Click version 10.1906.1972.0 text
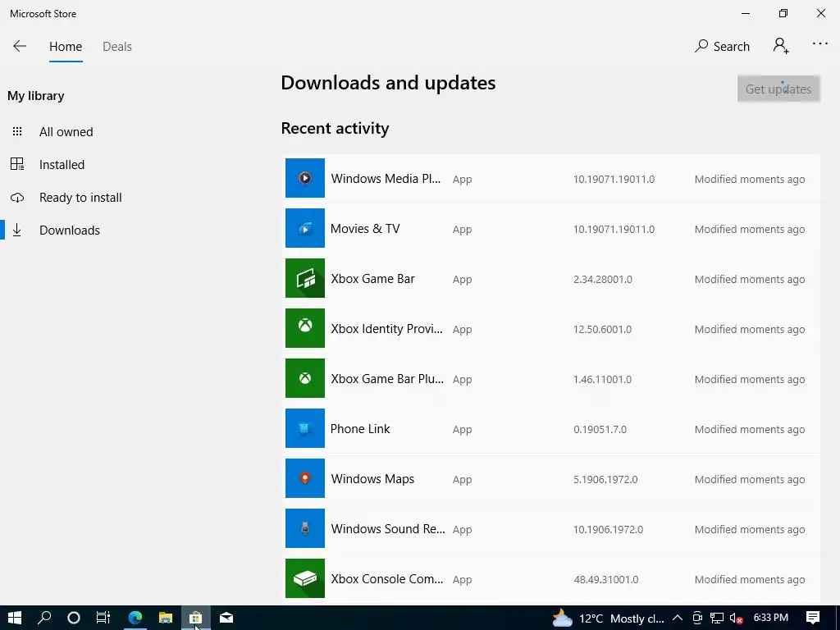This screenshot has height=630, width=840. 608,530
